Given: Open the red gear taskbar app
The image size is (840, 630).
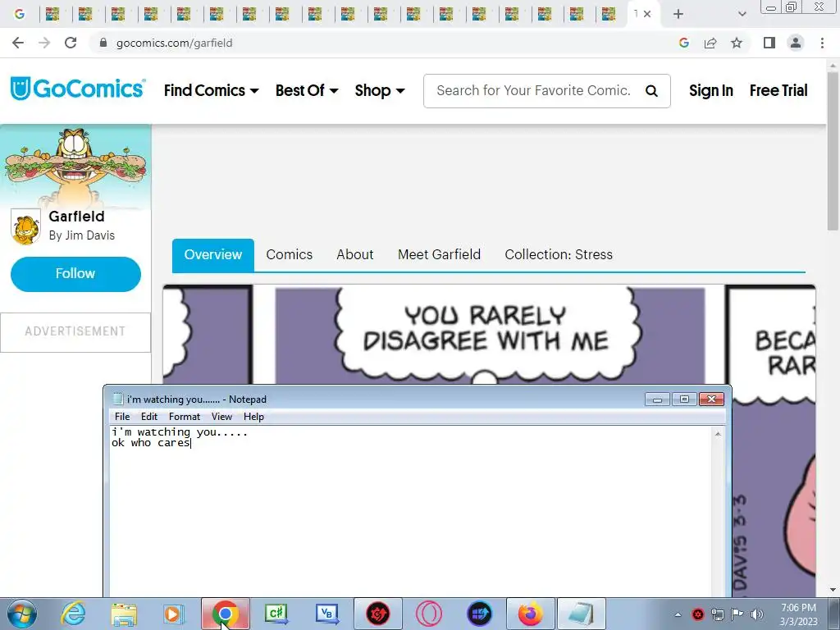Looking at the screenshot, I should tap(377, 614).
